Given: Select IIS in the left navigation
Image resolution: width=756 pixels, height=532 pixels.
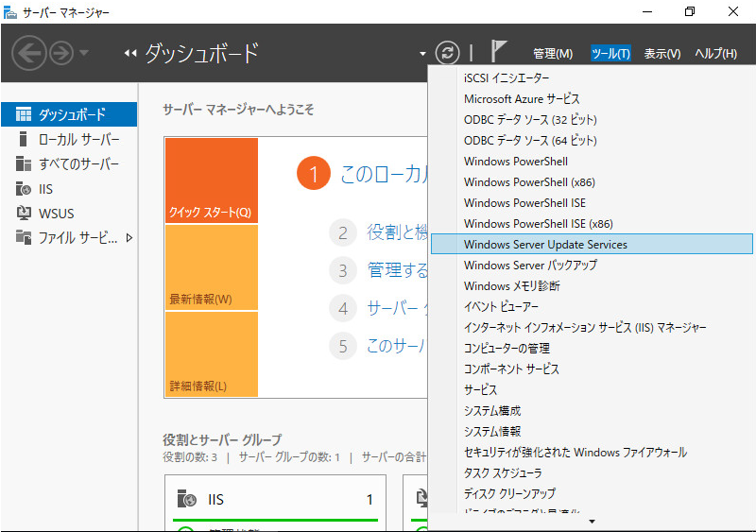Looking at the screenshot, I should pos(45,188).
